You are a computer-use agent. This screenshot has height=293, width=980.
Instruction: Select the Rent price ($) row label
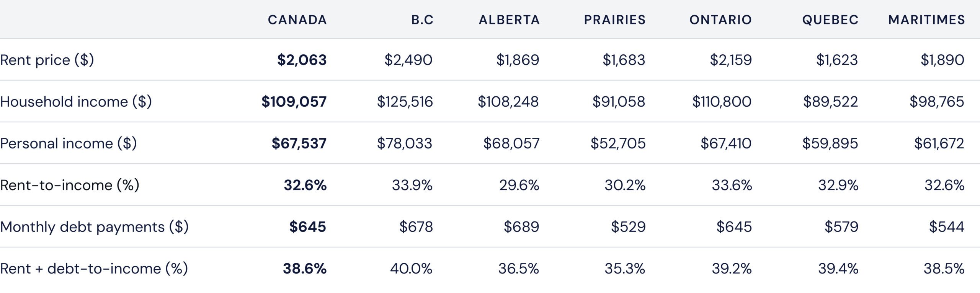(x=47, y=60)
